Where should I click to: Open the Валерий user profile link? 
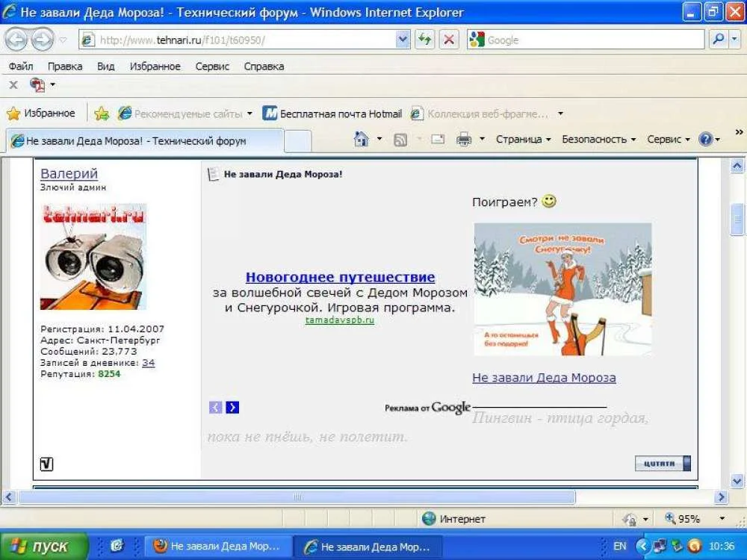(69, 173)
